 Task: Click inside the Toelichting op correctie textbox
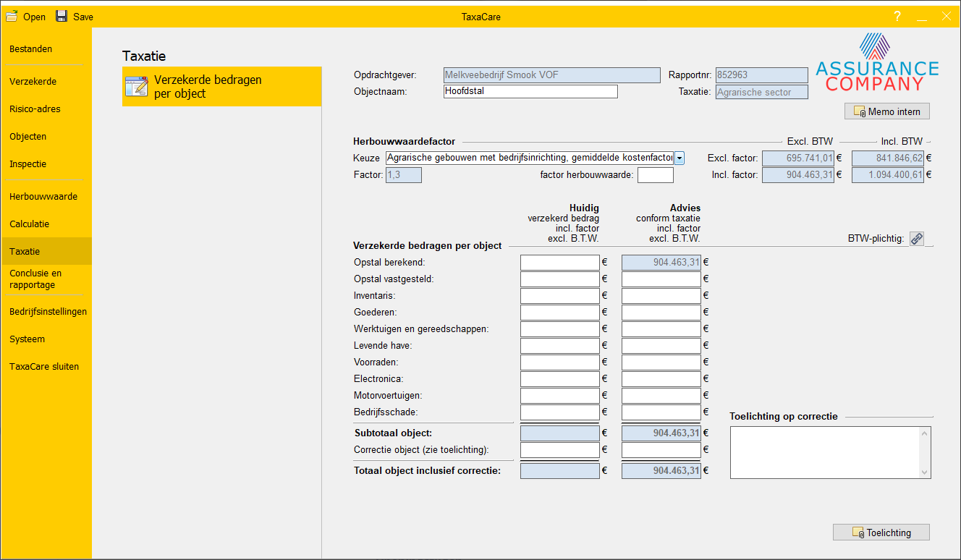coord(824,452)
